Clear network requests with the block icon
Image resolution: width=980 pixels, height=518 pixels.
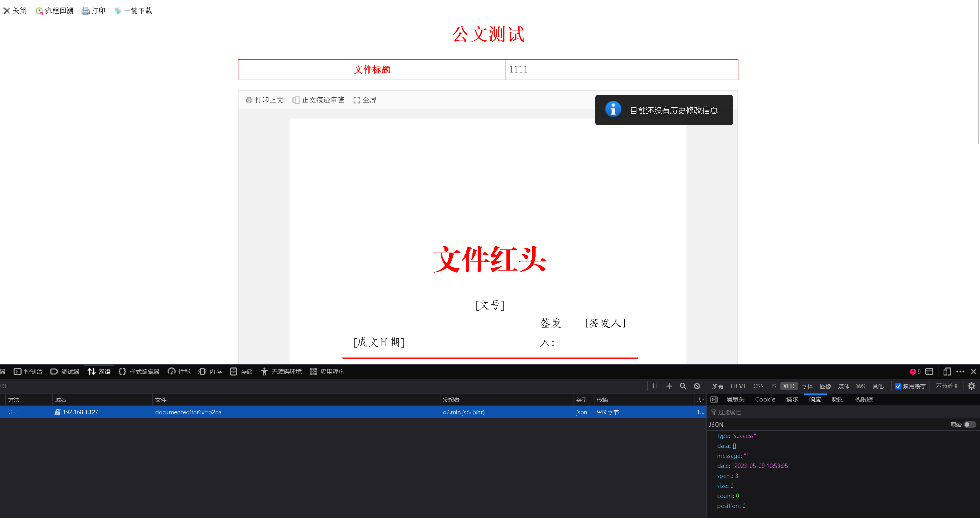pyautogui.click(x=697, y=386)
